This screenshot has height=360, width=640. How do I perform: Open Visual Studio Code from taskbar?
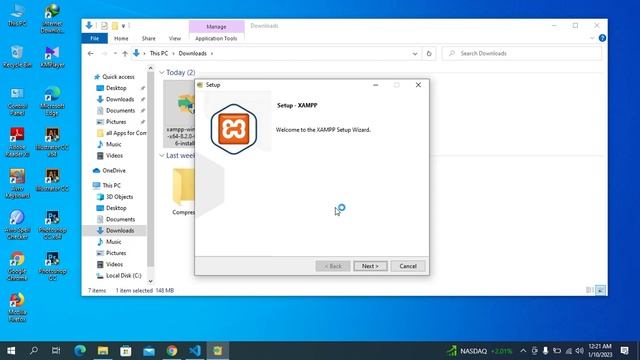click(x=195, y=351)
